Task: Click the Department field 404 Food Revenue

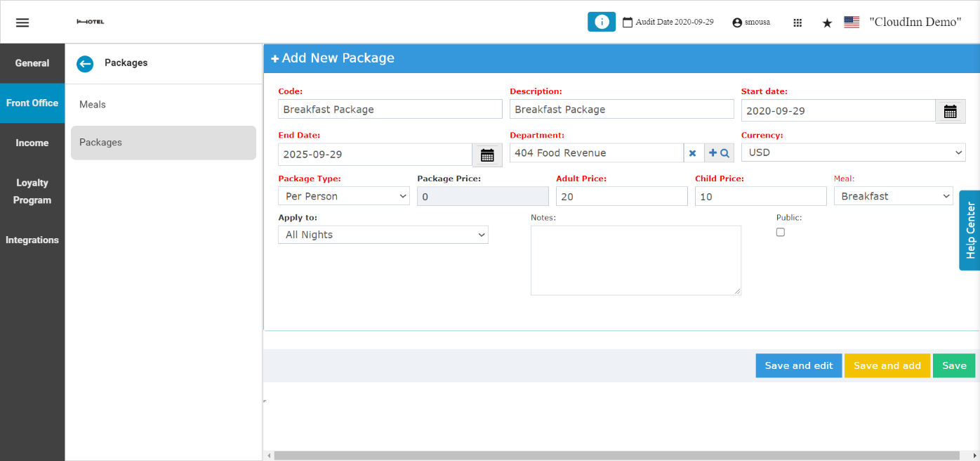Action: point(597,153)
